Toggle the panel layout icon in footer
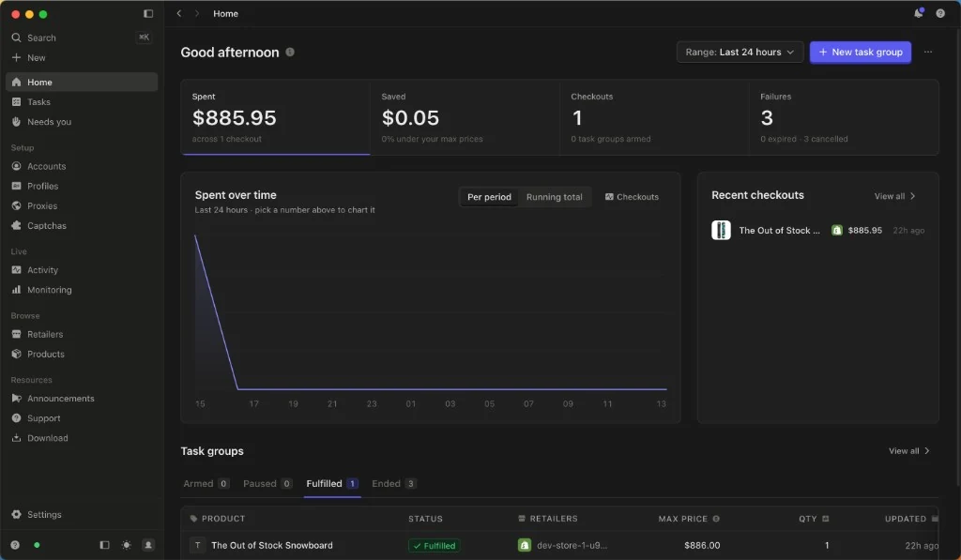The image size is (961, 560). coord(105,545)
